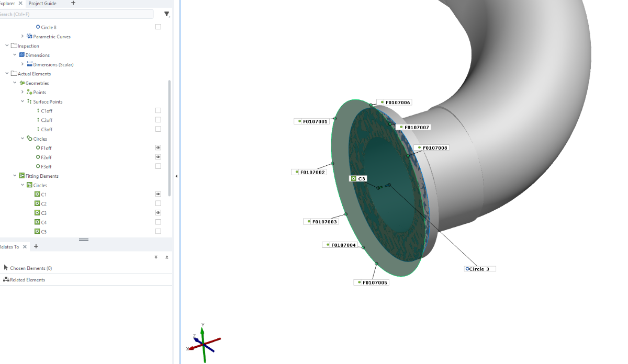Click the filter funnel icon beside search
This screenshot has width=628, height=364.
pos(166,14)
